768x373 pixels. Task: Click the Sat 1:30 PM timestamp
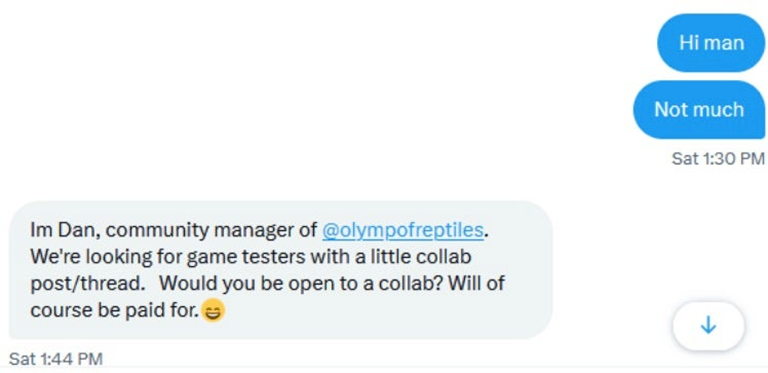pyautogui.click(x=718, y=159)
